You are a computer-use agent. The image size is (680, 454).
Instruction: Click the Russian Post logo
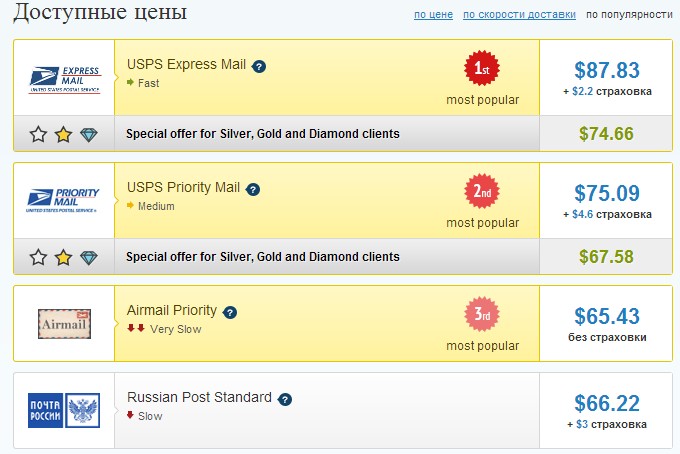pyautogui.click(x=64, y=410)
